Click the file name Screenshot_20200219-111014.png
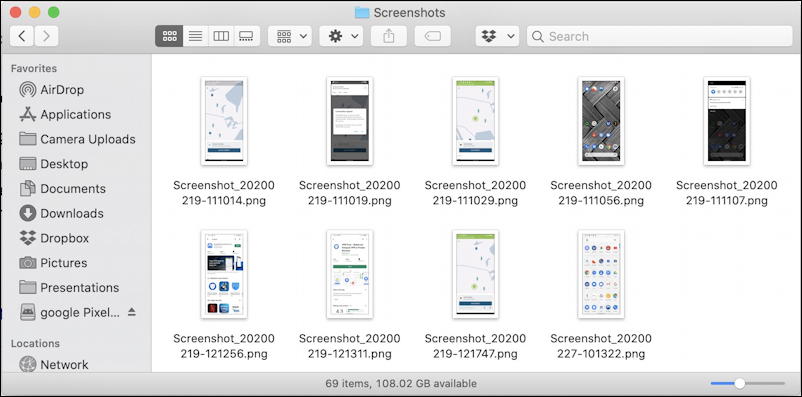802x397 pixels. [224, 193]
